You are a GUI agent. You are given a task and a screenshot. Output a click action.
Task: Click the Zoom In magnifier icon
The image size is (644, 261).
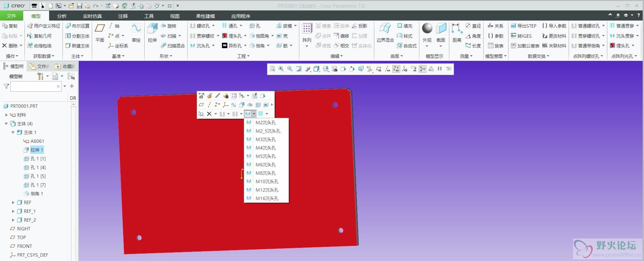tap(281, 69)
